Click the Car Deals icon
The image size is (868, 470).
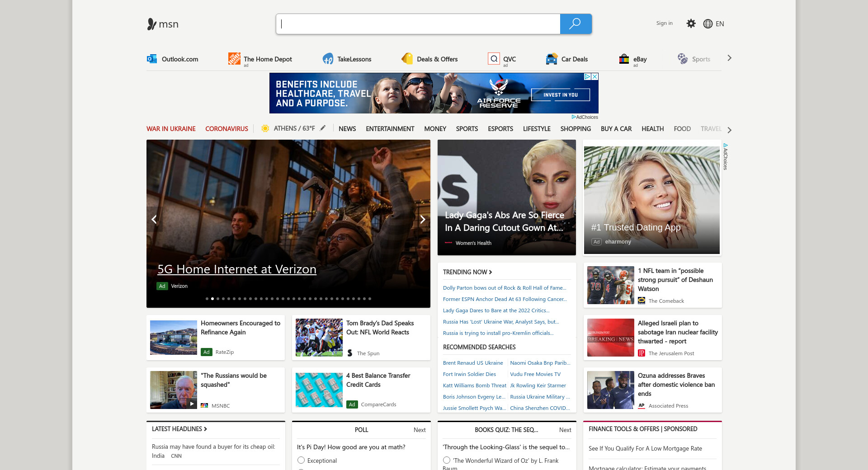[552, 59]
